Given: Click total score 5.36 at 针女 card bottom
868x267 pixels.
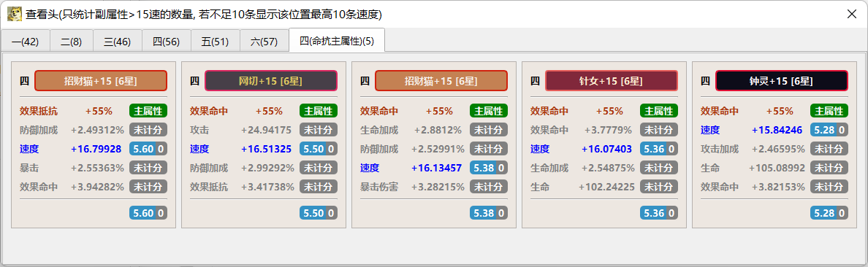Looking at the screenshot, I should (x=659, y=213).
